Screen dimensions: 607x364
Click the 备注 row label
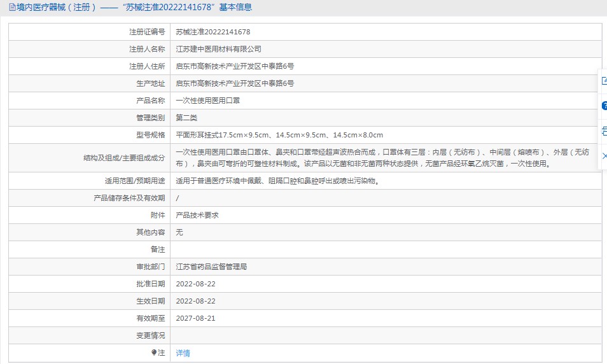tap(158, 249)
